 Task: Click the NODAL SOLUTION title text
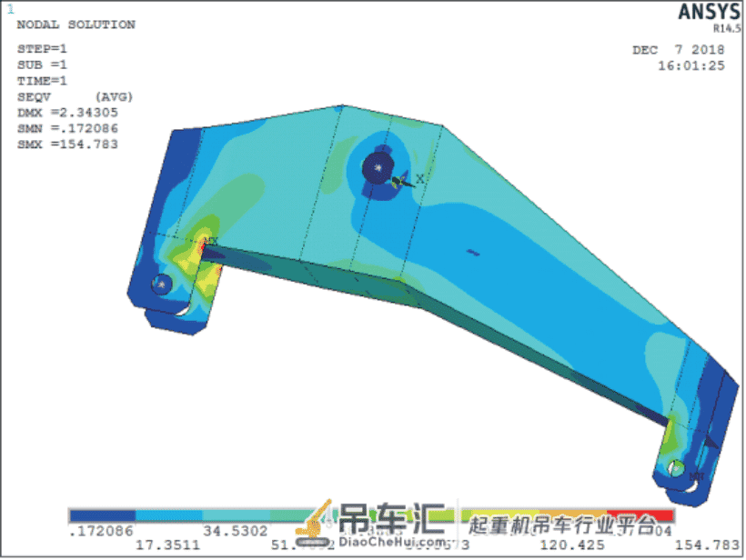[x=76, y=25]
